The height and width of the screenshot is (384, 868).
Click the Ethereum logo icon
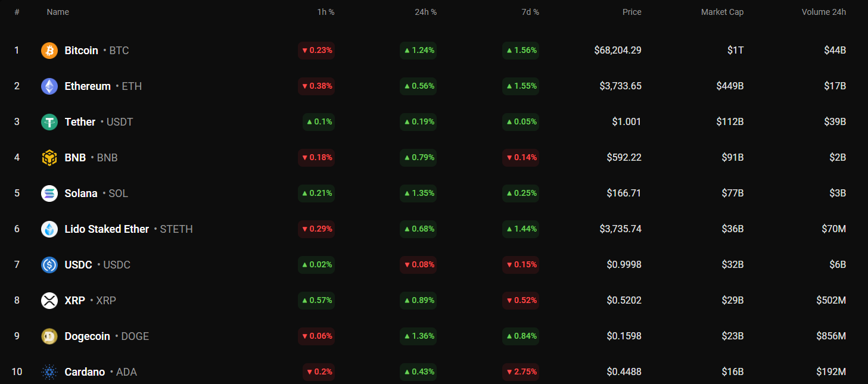pos(49,86)
